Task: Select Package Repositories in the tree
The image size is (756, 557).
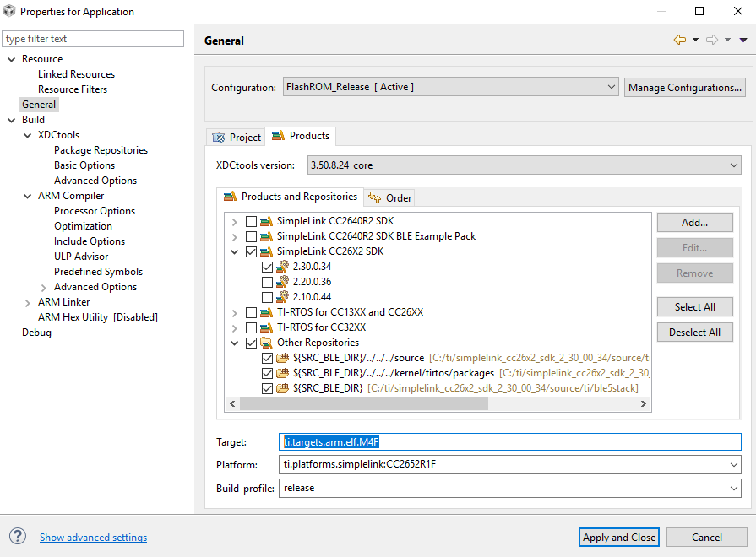Action: (101, 150)
